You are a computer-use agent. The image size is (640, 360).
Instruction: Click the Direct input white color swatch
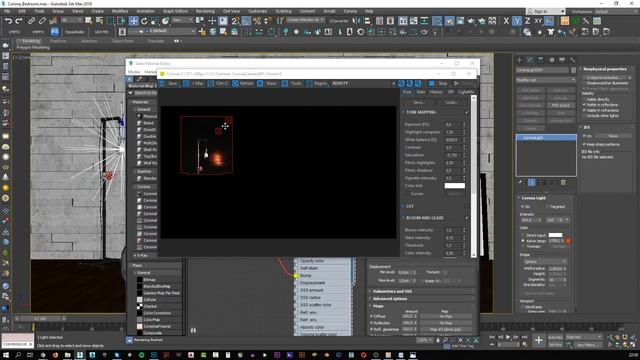555,235
